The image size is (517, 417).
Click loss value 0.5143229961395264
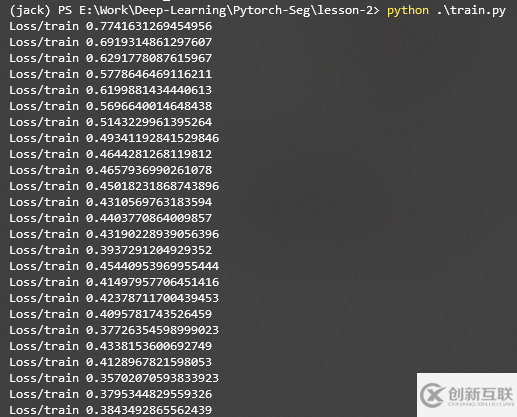[149, 122]
